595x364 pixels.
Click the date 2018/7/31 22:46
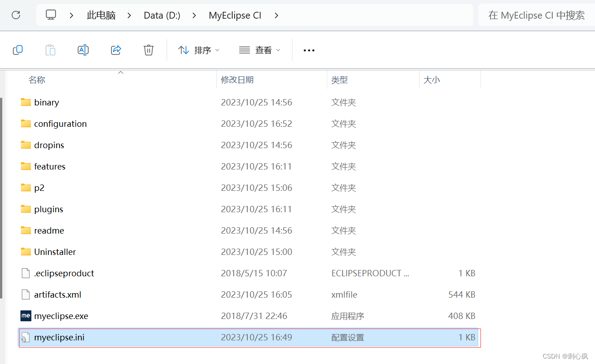tap(254, 316)
